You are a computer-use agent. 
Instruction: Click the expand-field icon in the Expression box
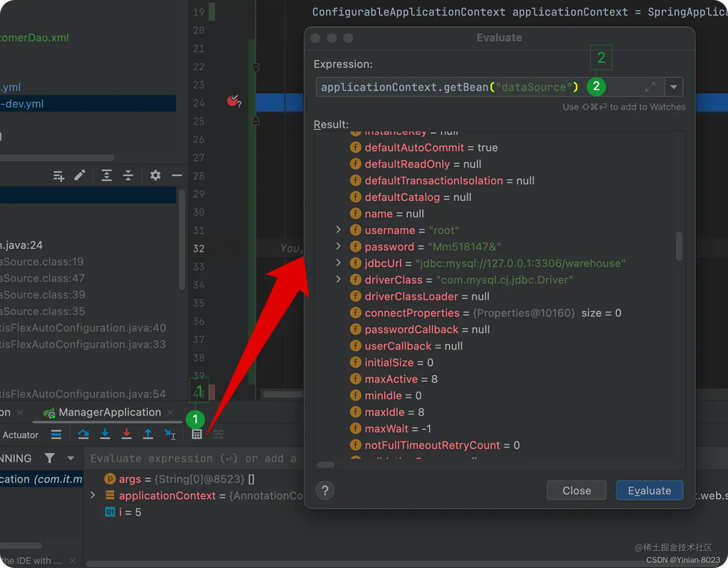point(650,87)
